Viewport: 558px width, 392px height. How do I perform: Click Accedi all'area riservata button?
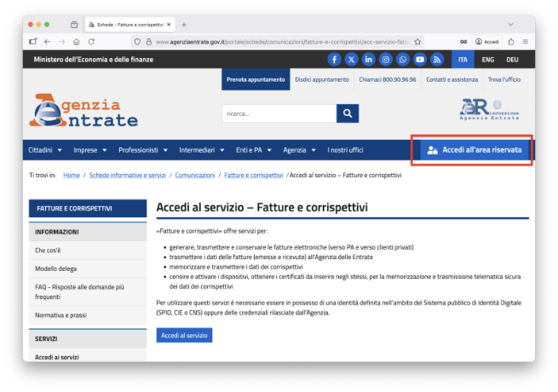tap(475, 150)
